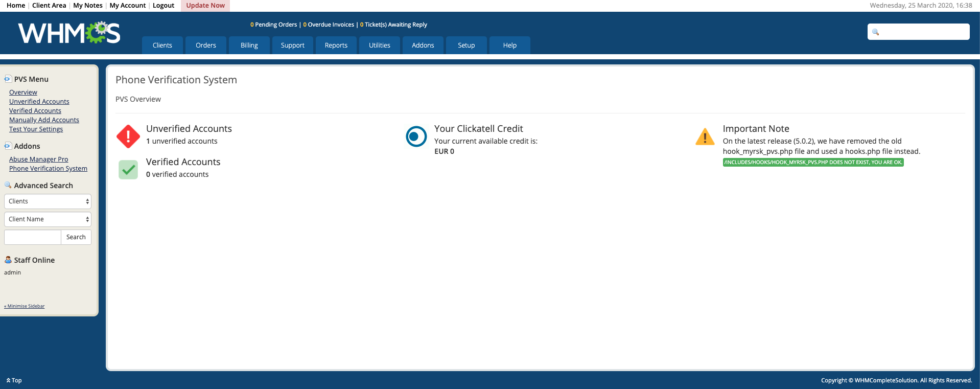This screenshot has height=389, width=980.
Task: Click the red Unverified Accounts warning icon
Action: point(128,136)
